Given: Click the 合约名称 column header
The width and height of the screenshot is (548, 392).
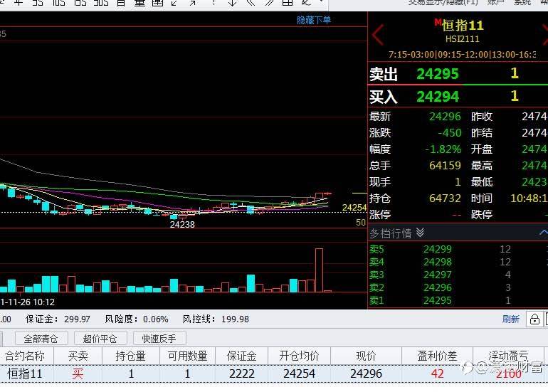Looking at the screenshot, I should pos(25,356).
